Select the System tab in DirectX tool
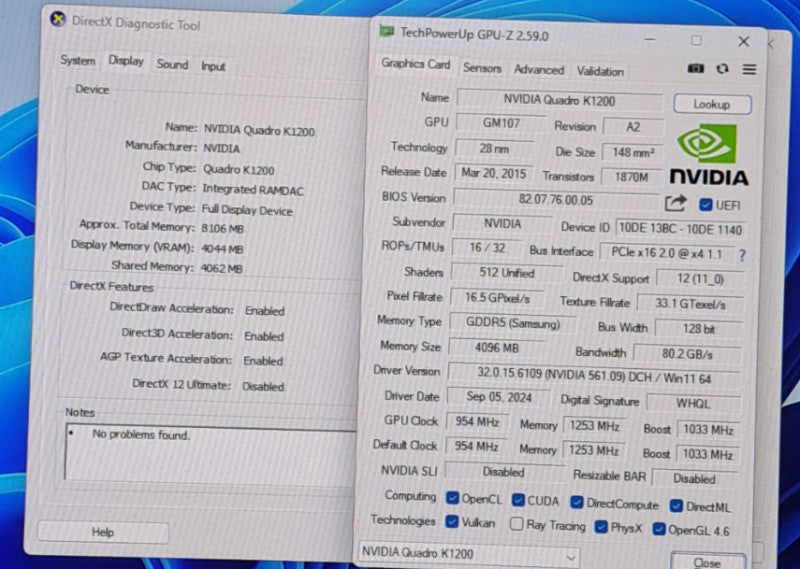 click(78, 60)
